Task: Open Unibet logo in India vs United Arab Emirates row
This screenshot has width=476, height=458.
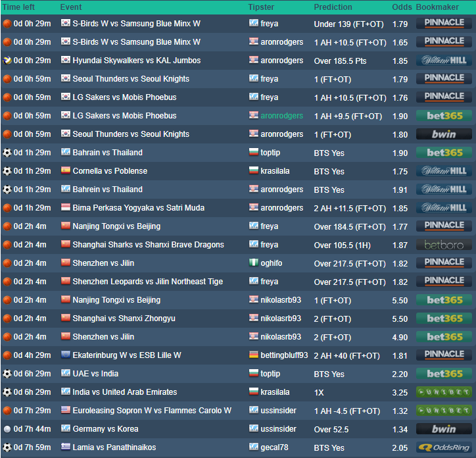Action: (x=444, y=392)
